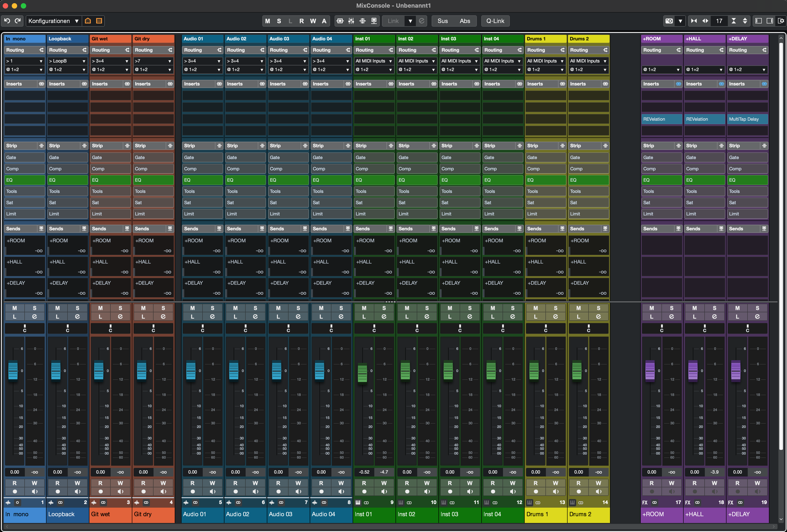
Task: Toggle left zone panel visibility icon
Action: click(x=759, y=21)
